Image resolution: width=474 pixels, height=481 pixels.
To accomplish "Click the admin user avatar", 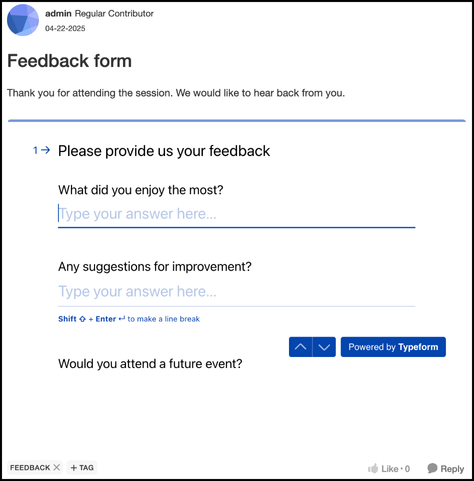I will 23,20.
